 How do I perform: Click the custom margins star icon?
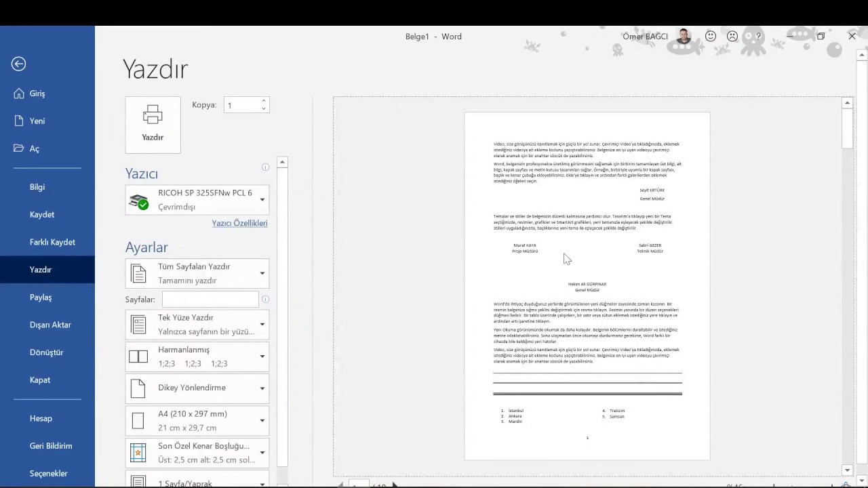(138, 453)
